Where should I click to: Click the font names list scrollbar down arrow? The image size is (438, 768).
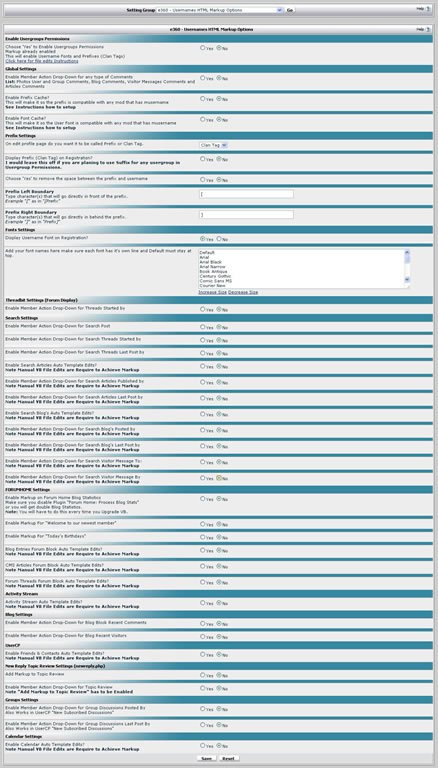click(x=407, y=280)
